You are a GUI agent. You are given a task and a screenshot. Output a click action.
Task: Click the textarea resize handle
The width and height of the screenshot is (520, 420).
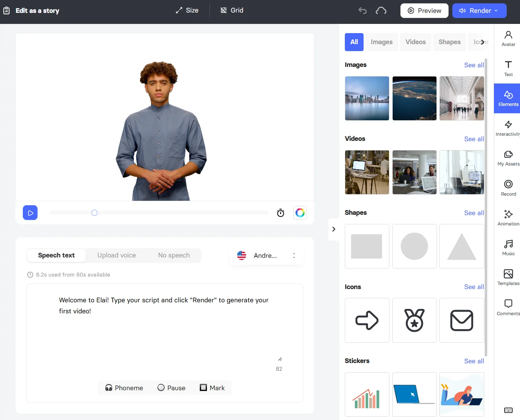pos(280,359)
